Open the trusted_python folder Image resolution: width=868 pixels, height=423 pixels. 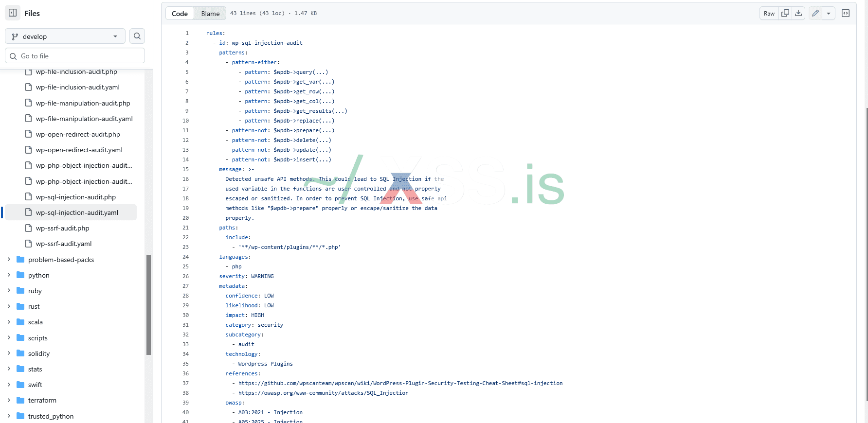[51, 416]
